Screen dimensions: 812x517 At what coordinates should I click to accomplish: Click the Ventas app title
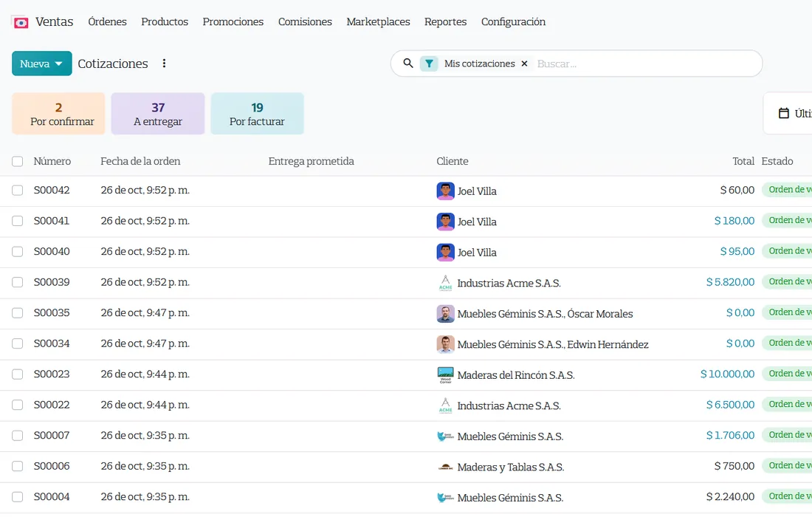55,21
